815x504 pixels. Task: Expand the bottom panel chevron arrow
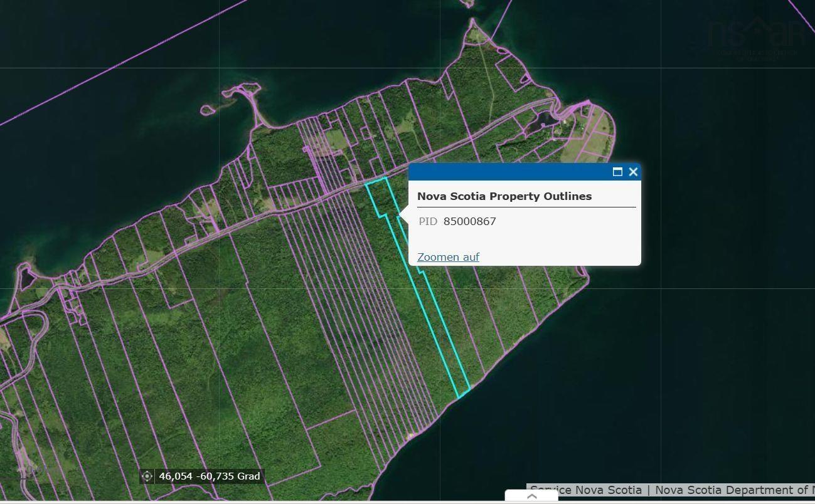[x=531, y=496]
